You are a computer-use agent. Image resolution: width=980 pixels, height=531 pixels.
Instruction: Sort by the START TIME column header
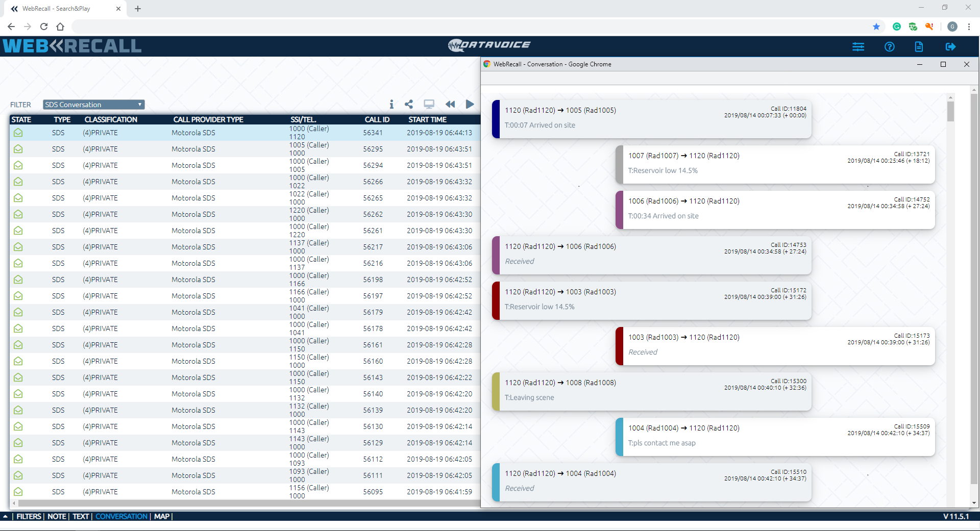[x=427, y=119]
